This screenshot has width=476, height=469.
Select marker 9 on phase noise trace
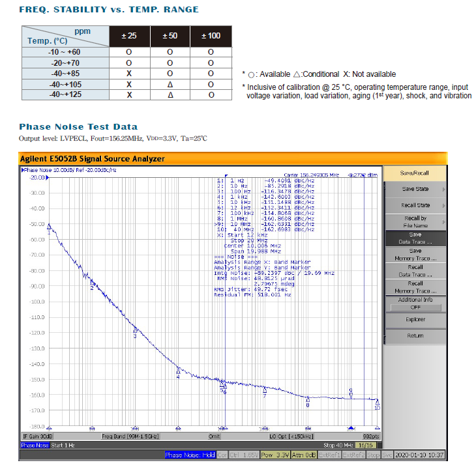351,394
